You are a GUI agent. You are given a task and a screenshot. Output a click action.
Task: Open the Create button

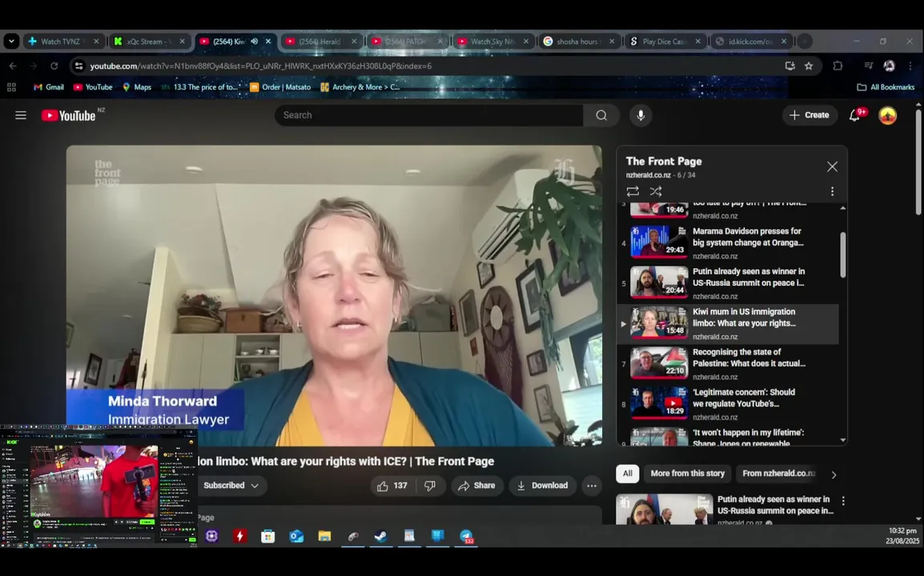[x=809, y=115]
